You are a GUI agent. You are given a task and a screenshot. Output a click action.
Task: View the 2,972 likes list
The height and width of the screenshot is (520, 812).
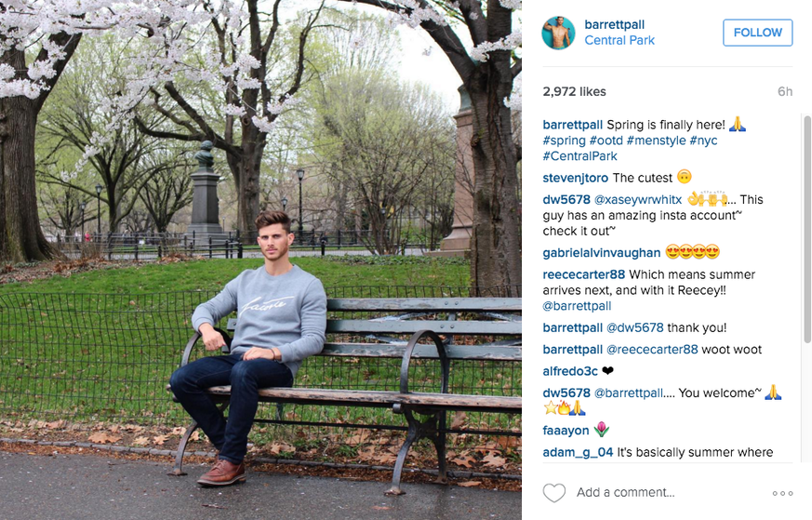pyautogui.click(x=574, y=92)
